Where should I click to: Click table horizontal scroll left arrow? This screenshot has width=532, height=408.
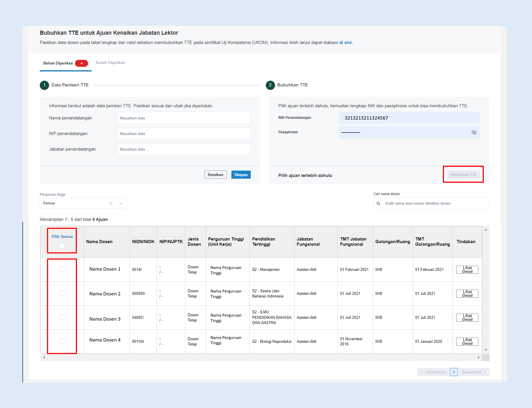[44, 357]
